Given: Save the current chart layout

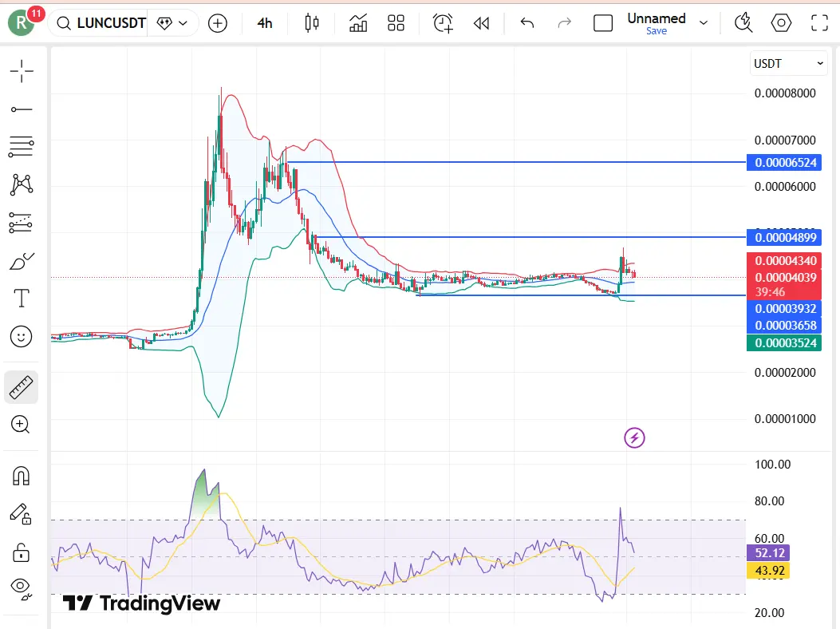Looking at the screenshot, I should pos(656,30).
